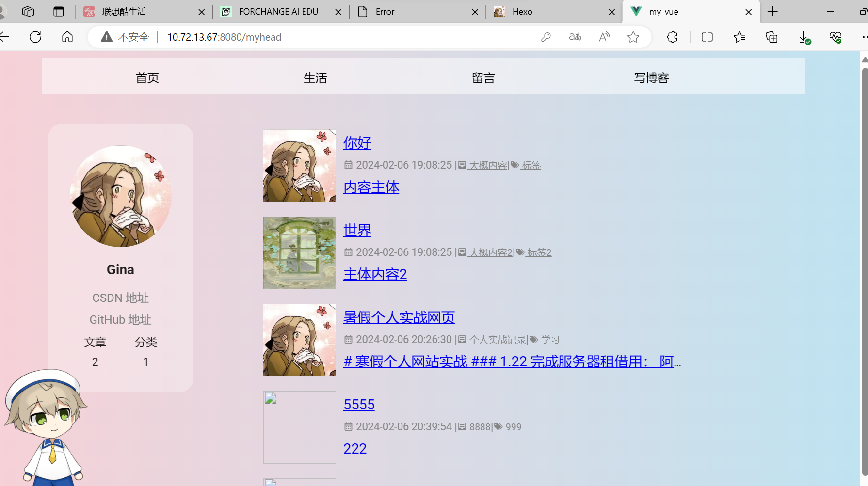
Task: Open the 你好 blog post link
Action: tap(357, 143)
